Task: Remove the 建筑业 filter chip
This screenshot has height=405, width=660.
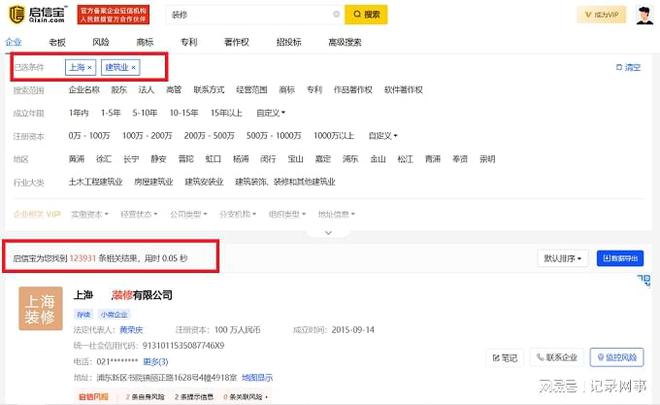Action: click(133, 67)
